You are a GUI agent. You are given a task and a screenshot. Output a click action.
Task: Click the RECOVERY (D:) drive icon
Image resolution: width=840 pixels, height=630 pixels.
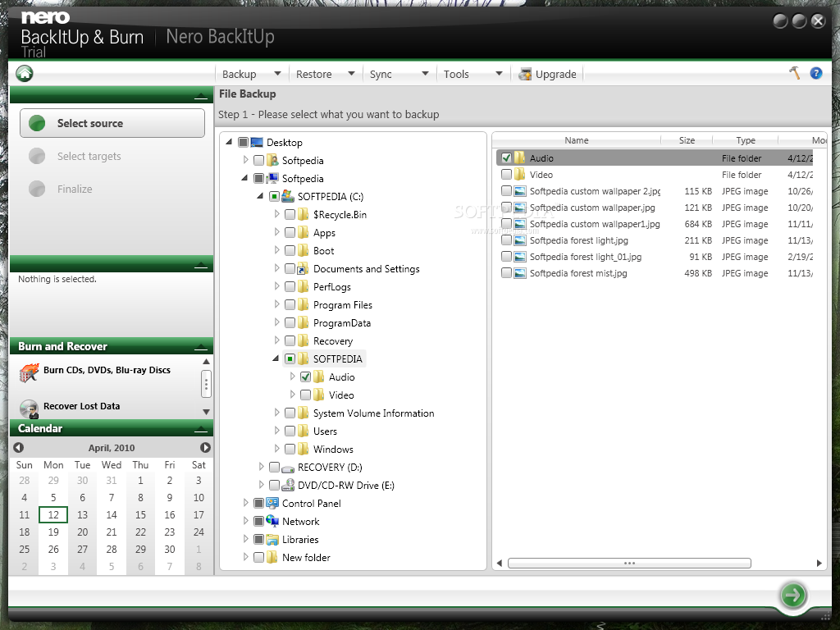point(288,468)
